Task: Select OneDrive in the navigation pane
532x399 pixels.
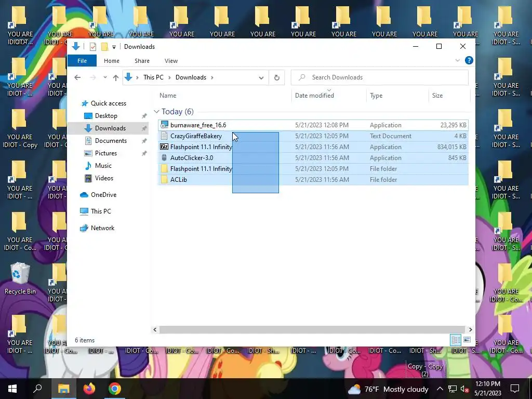Action: 103,195
